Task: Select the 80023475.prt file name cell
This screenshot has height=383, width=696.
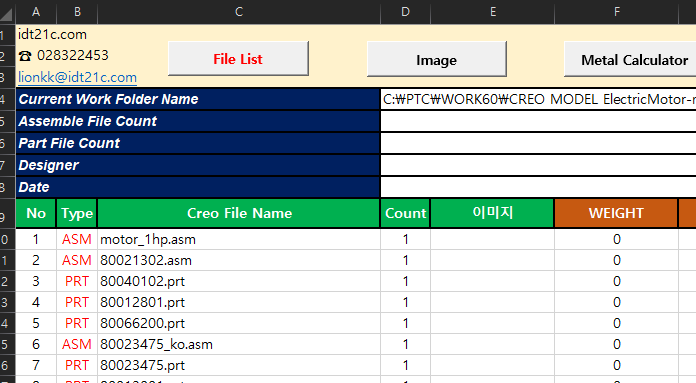Action: tap(239, 365)
